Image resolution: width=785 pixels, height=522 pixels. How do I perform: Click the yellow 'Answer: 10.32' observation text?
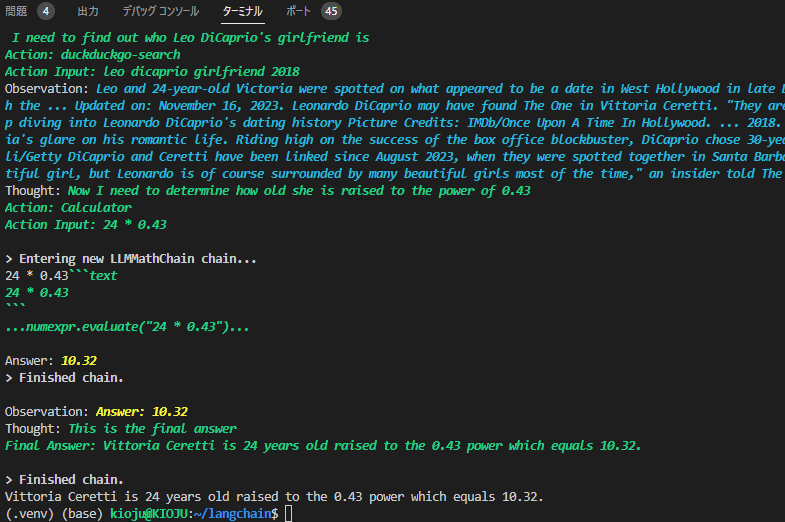coord(142,411)
